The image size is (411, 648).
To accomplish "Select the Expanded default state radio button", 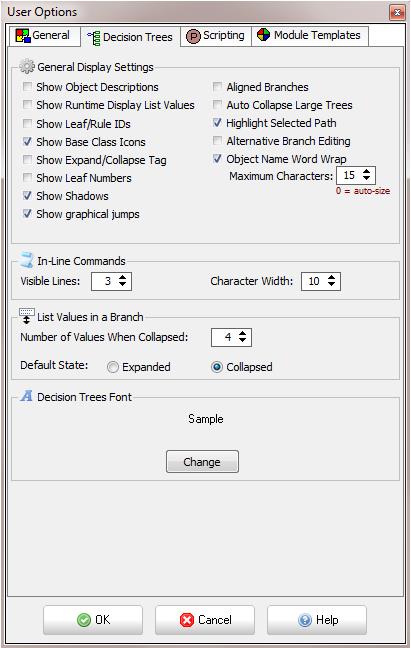I will (113, 367).
